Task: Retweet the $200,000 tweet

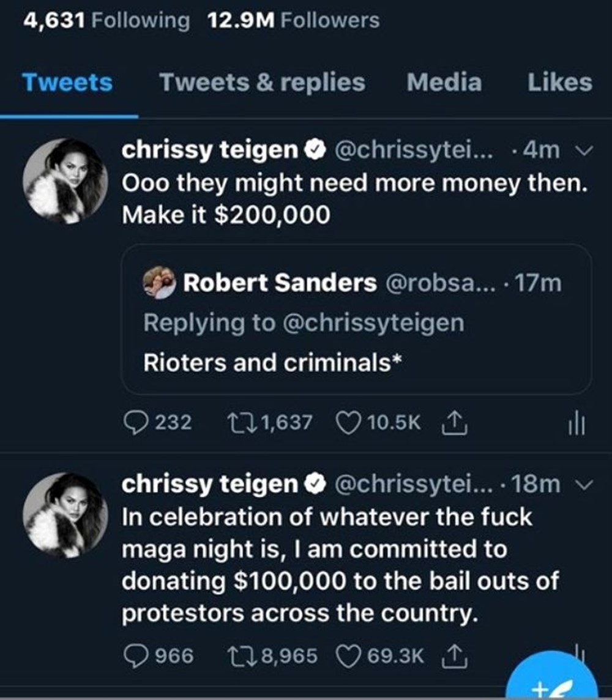Action: tap(236, 422)
